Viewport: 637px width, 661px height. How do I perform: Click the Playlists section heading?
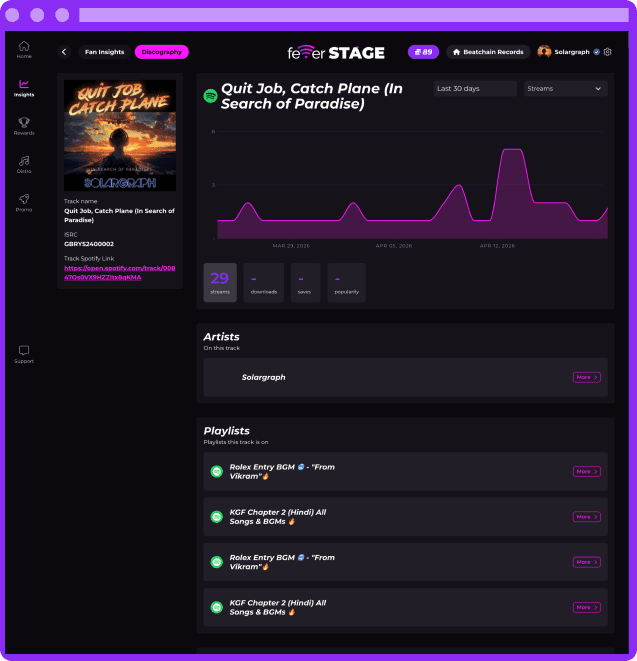[226, 431]
